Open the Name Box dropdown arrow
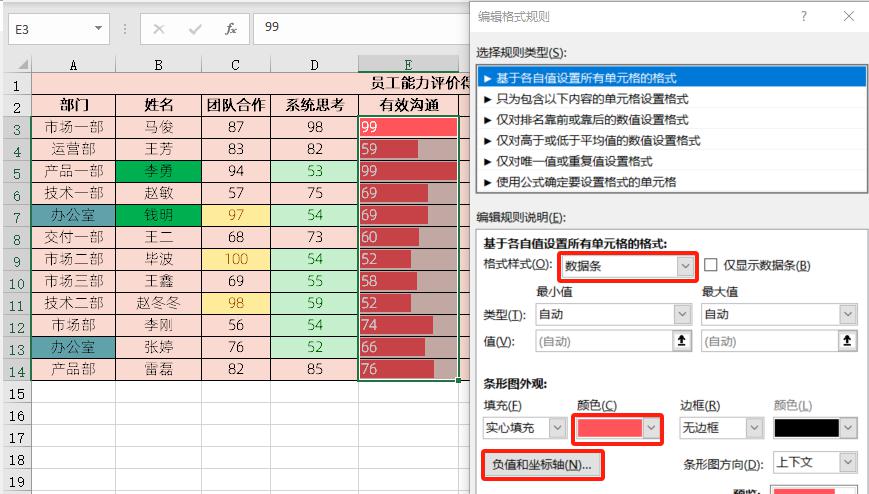 tap(98, 28)
